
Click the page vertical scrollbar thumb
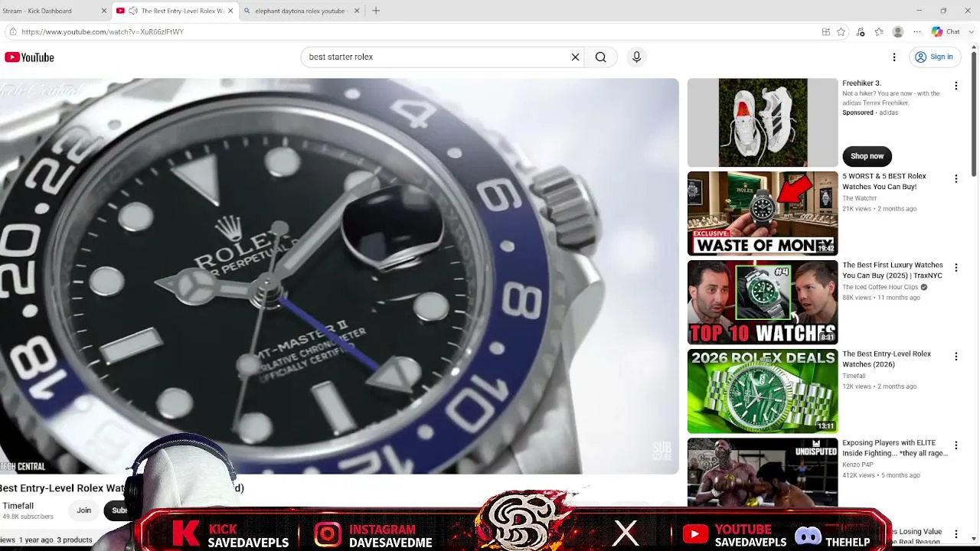point(974,115)
